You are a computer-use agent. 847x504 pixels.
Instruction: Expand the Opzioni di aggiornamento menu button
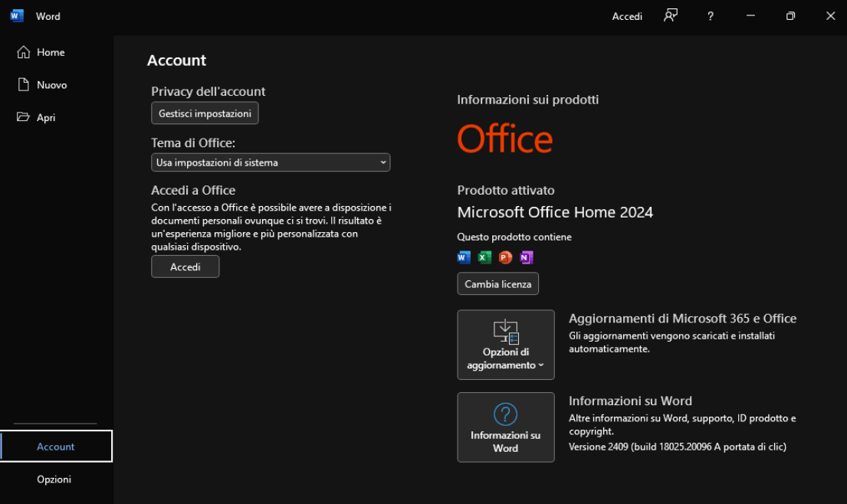506,345
